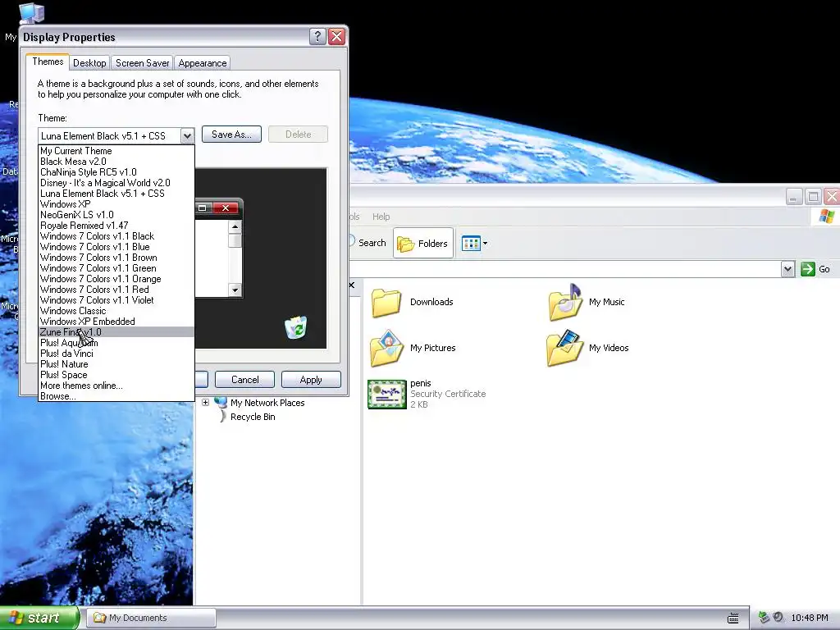Click preview window scrollbar down arrow
The height and width of the screenshot is (630, 840).
[235, 290]
